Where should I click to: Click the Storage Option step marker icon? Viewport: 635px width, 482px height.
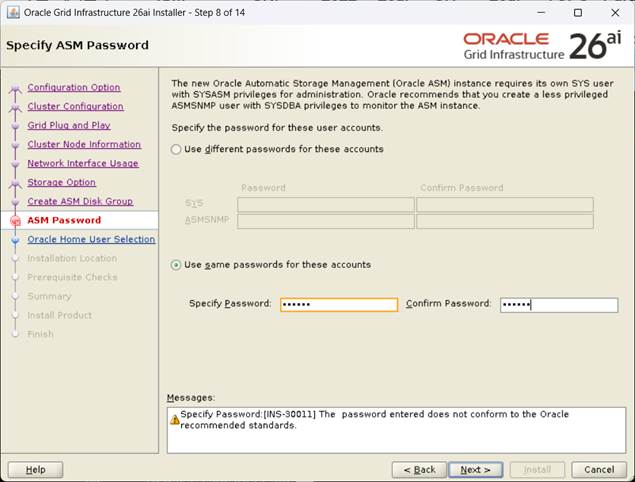[15, 183]
